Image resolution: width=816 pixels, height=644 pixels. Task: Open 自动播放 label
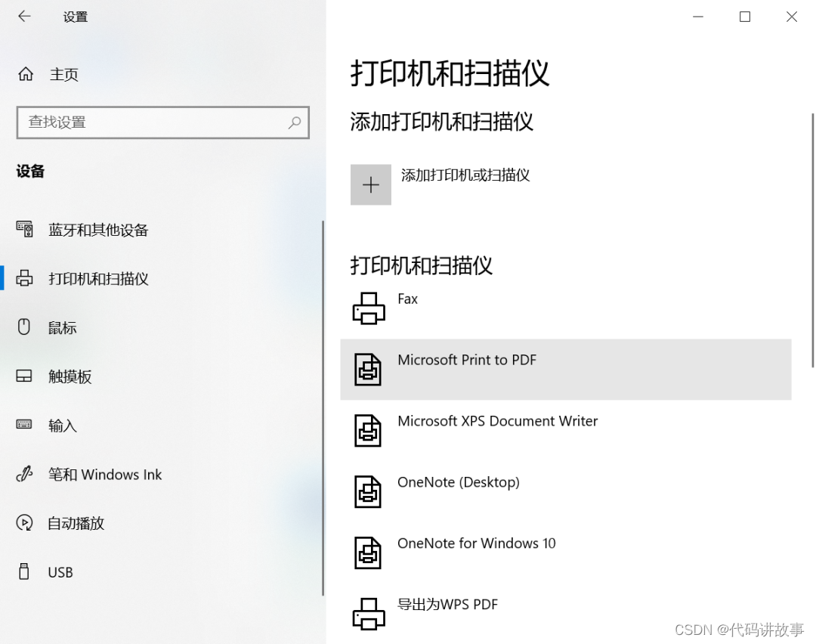click(x=76, y=523)
